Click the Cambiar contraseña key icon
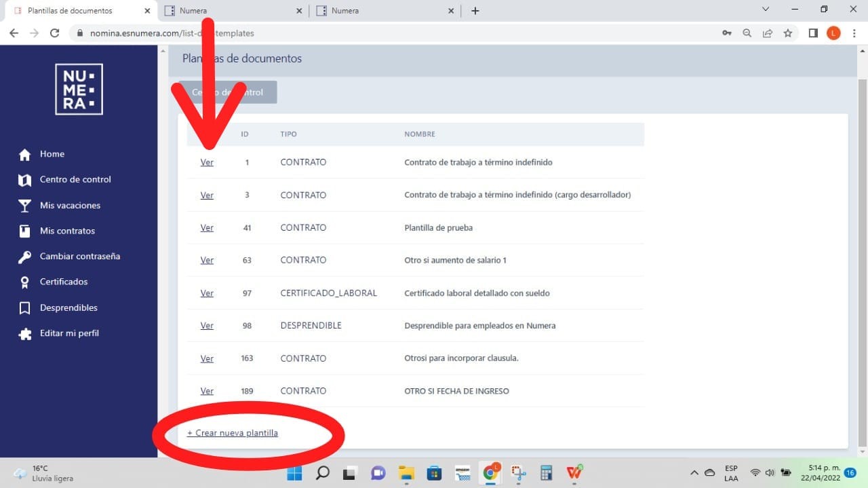This screenshot has width=868, height=488. point(25,257)
